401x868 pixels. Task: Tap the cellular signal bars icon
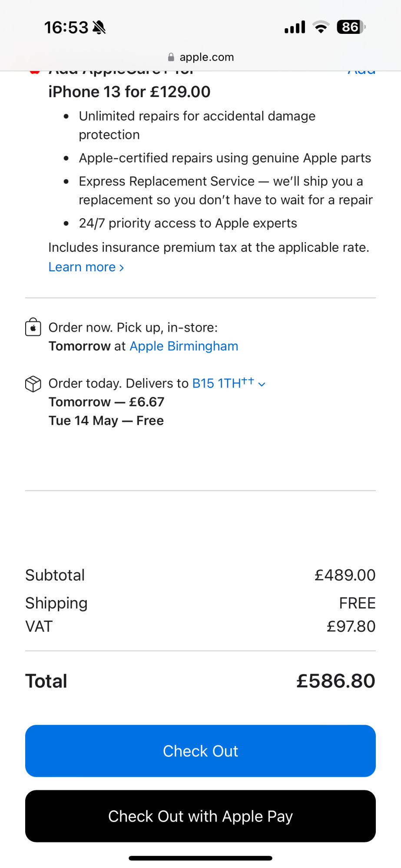tap(295, 27)
